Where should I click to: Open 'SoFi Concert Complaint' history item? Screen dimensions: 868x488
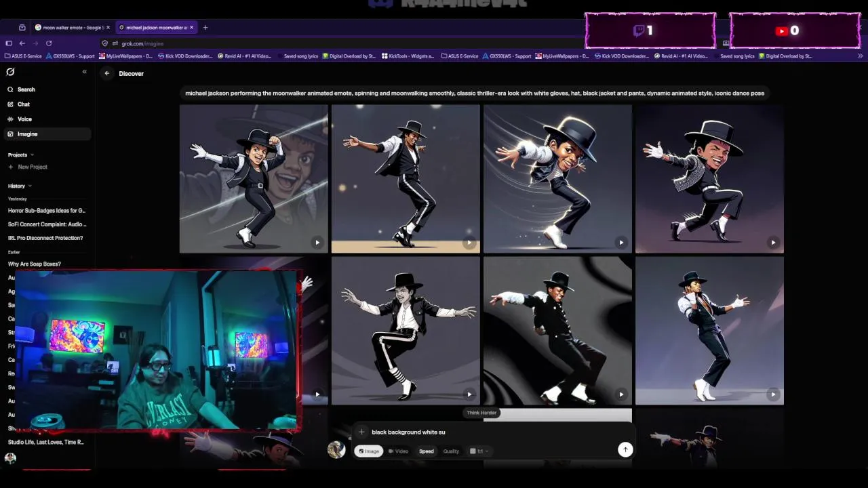(47, 224)
